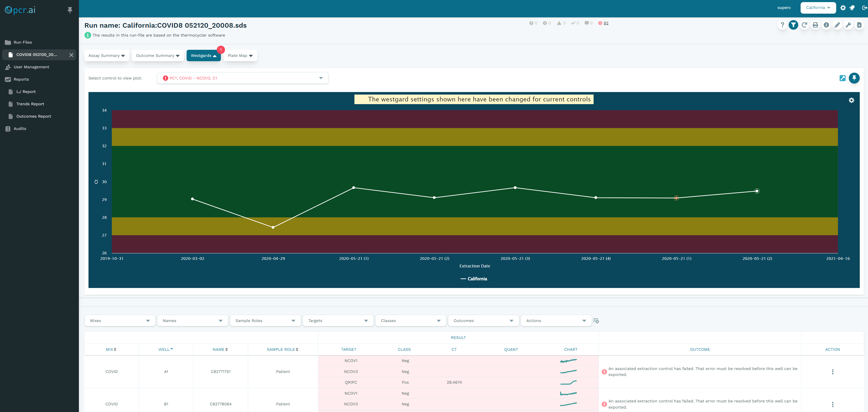Viewport: 868px width, 412px height.
Task: Open the control selection dropdown
Action: [x=242, y=78]
